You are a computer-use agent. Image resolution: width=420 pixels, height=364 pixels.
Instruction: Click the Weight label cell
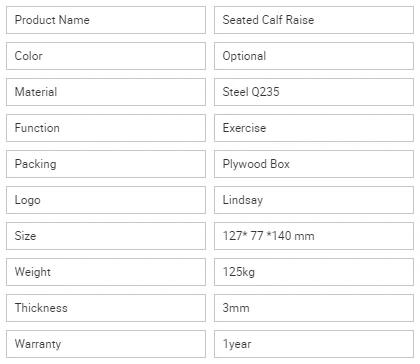[106, 272]
